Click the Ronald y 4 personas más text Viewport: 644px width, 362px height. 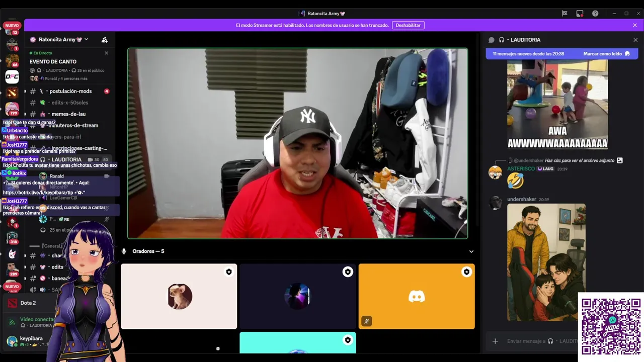66,78
